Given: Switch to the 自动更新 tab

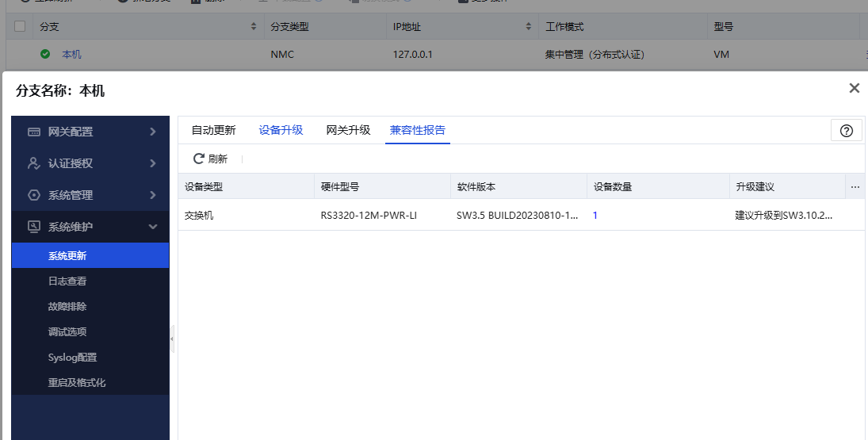Looking at the screenshot, I should coord(214,130).
